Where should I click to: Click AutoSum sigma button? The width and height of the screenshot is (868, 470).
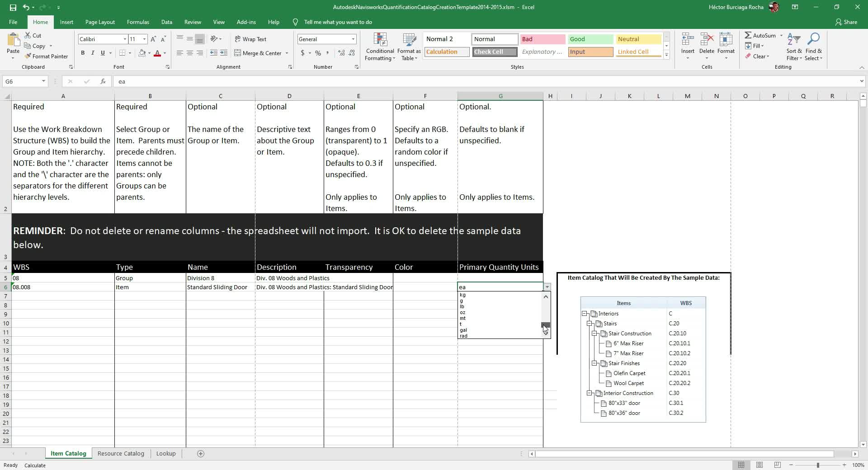(760, 35)
